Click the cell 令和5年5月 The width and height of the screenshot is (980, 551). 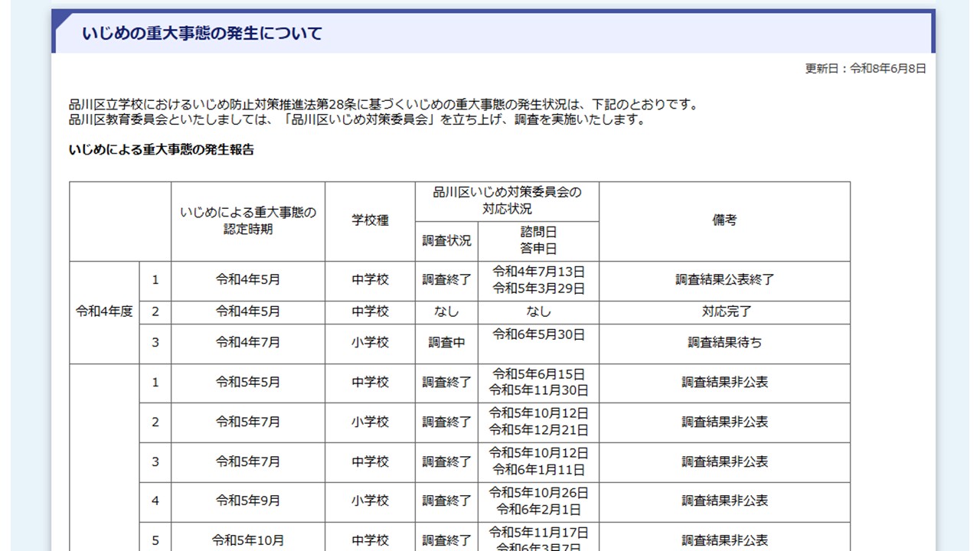248,382
